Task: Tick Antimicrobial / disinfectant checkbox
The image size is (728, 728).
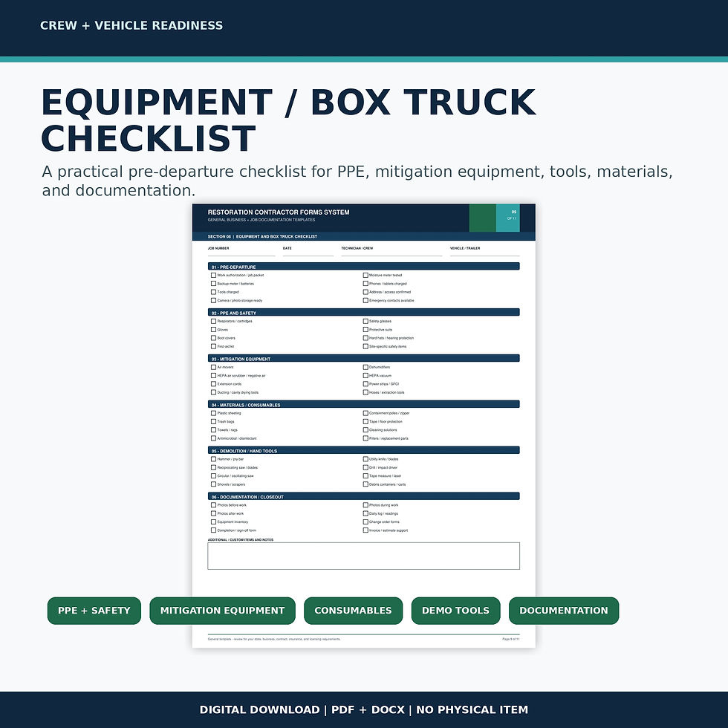Action: tap(214, 438)
